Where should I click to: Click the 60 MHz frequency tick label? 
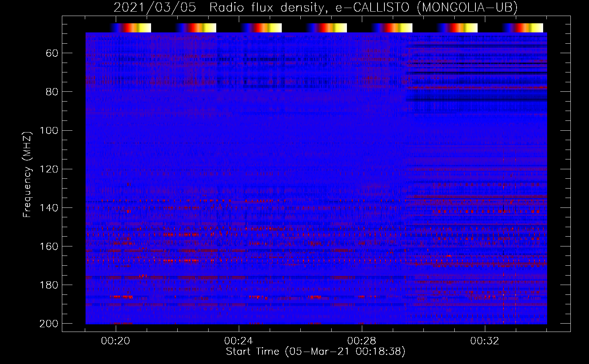tap(52, 53)
